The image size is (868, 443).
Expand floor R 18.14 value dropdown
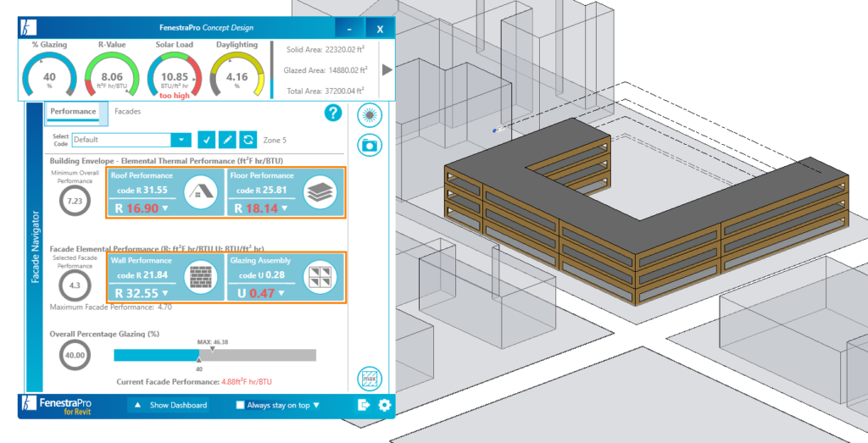coord(285,208)
